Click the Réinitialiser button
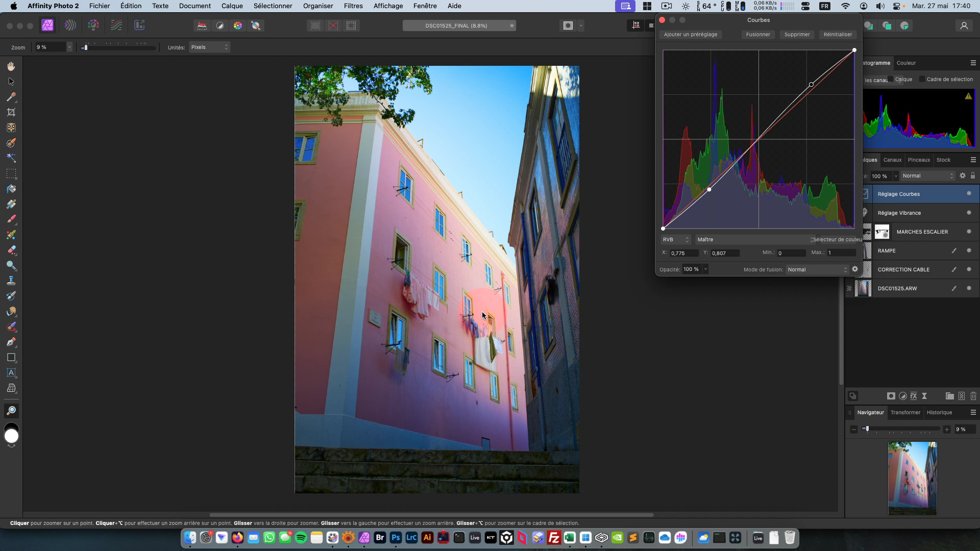980x551 pixels. coord(838,34)
